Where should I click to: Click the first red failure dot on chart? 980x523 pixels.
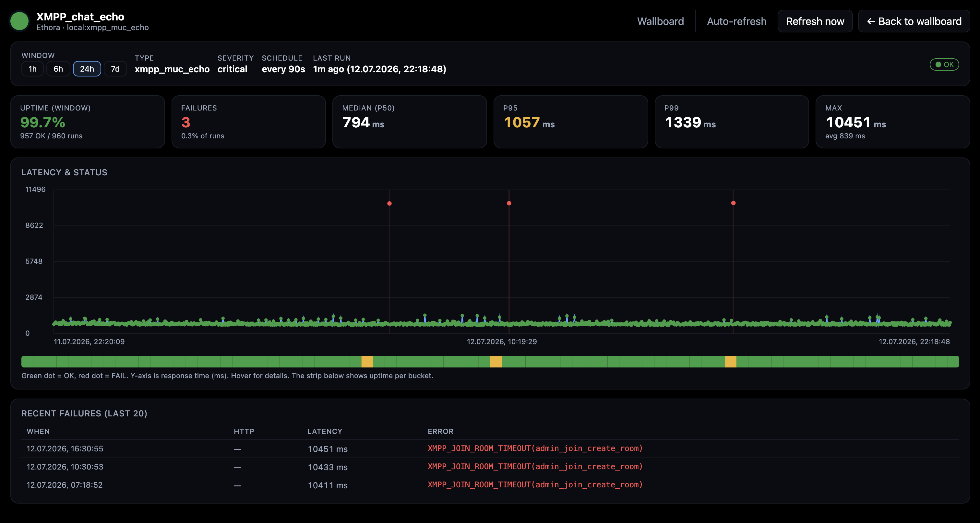coord(389,203)
